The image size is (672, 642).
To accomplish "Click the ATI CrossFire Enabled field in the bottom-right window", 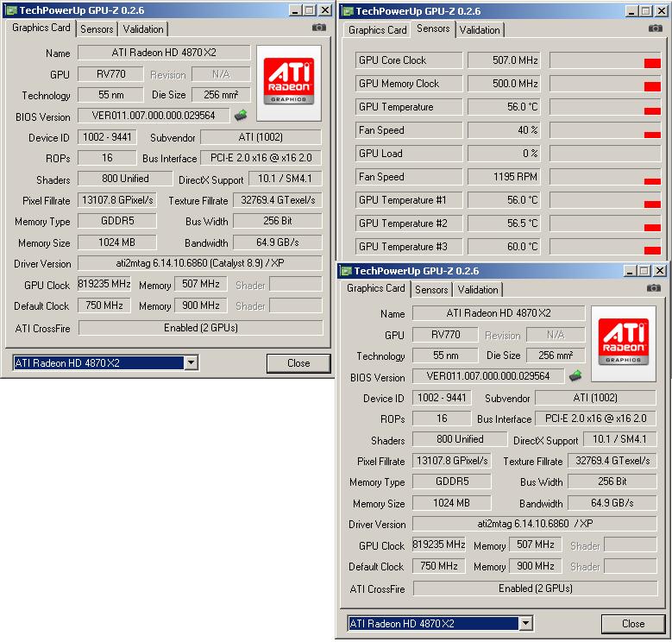I will [x=536, y=588].
